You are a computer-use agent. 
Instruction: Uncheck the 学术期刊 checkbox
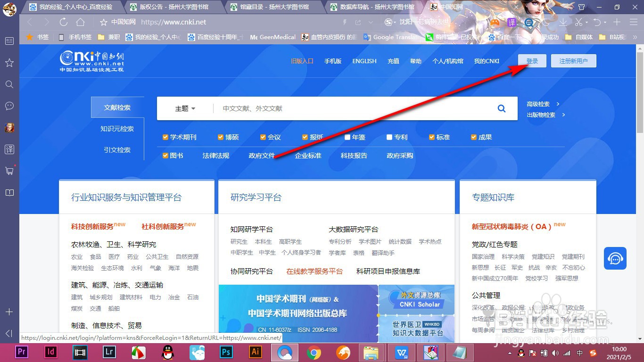(165, 137)
